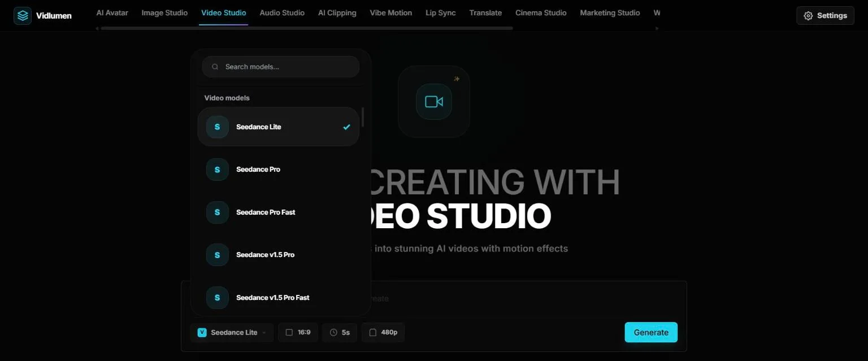868x361 pixels.
Task: Select the Seedance Pro Fast model
Action: click(x=279, y=212)
